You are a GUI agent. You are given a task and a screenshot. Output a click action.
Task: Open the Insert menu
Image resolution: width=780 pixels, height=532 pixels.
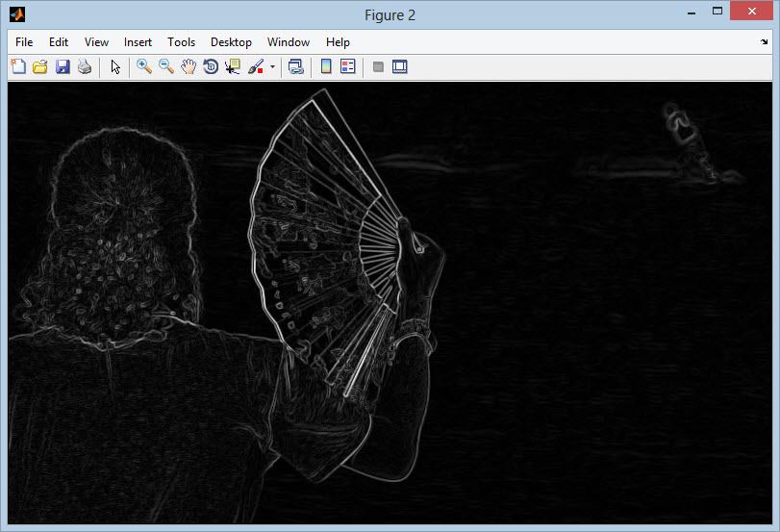coord(138,42)
